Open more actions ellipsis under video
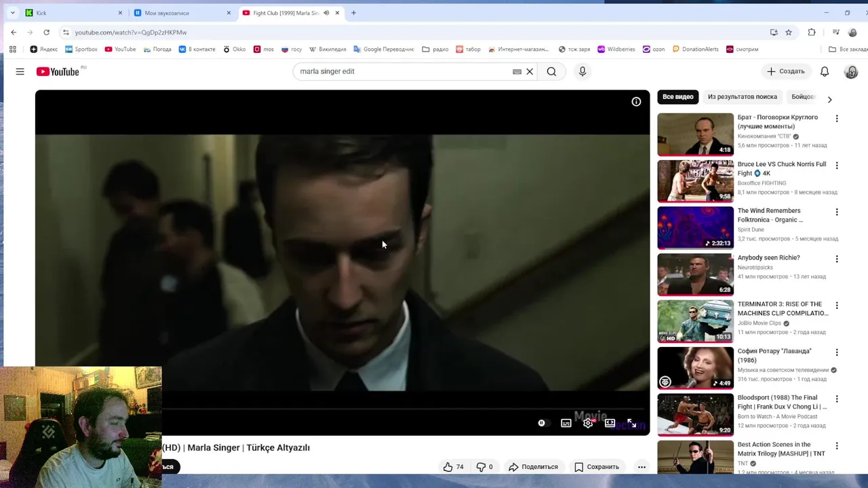 [x=641, y=466]
